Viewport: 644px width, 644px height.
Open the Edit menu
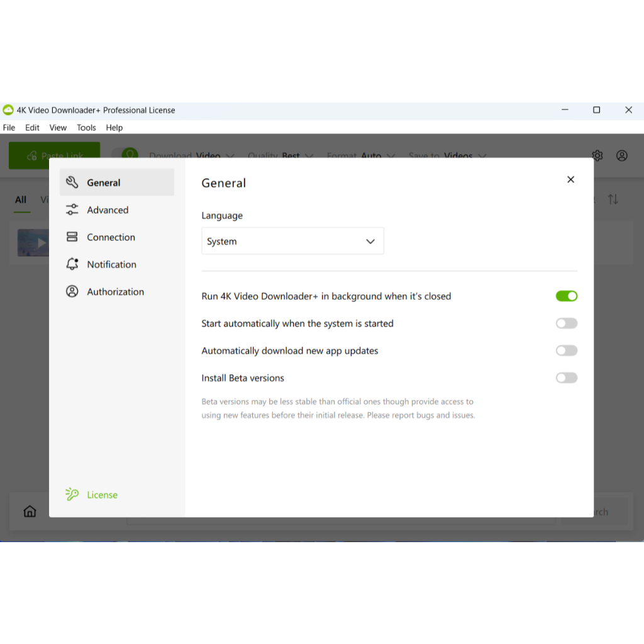[32, 128]
